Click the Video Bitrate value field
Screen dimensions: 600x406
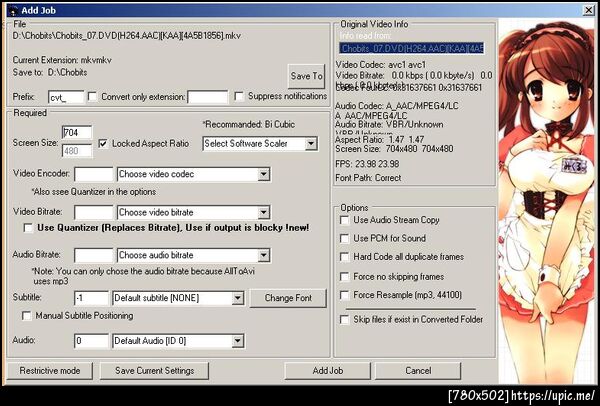94,213
